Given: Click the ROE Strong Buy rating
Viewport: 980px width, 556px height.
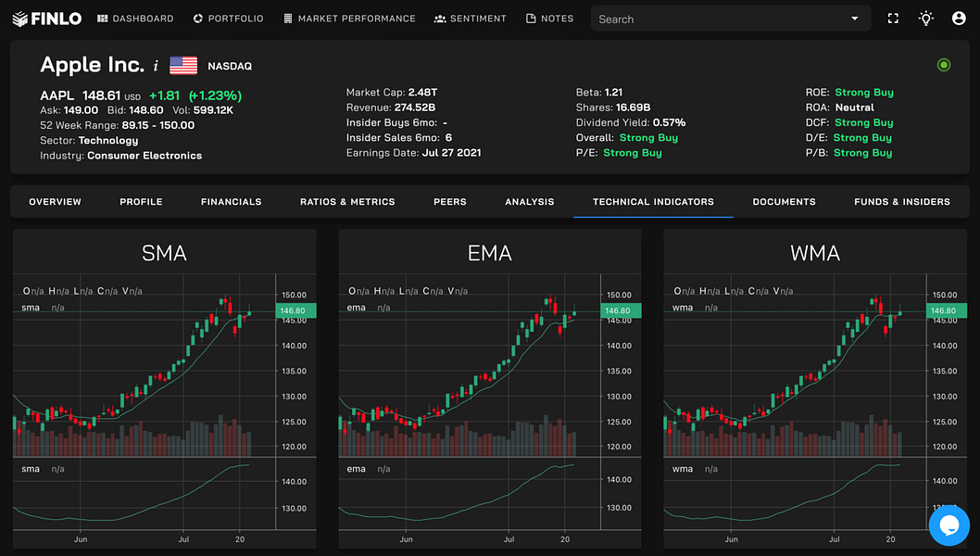Looking at the screenshot, I should [864, 93].
